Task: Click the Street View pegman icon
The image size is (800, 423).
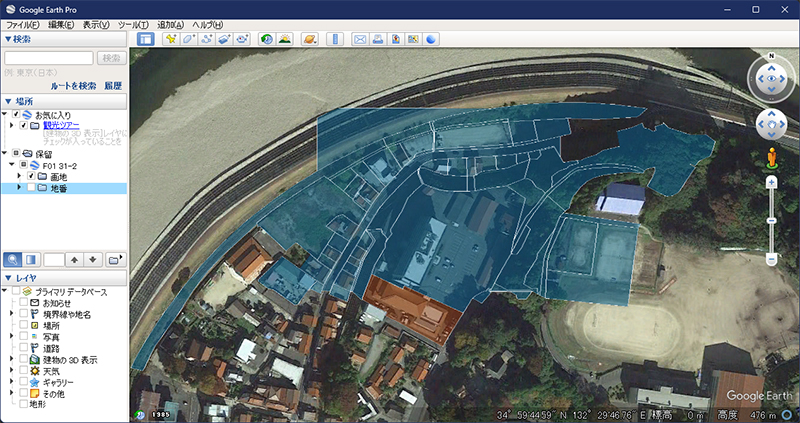Action: [771, 158]
